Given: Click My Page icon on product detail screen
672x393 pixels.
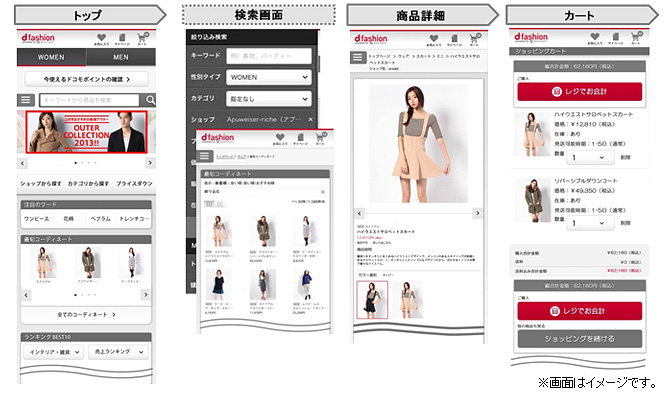Looking at the screenshot, I should coord(454,40).
